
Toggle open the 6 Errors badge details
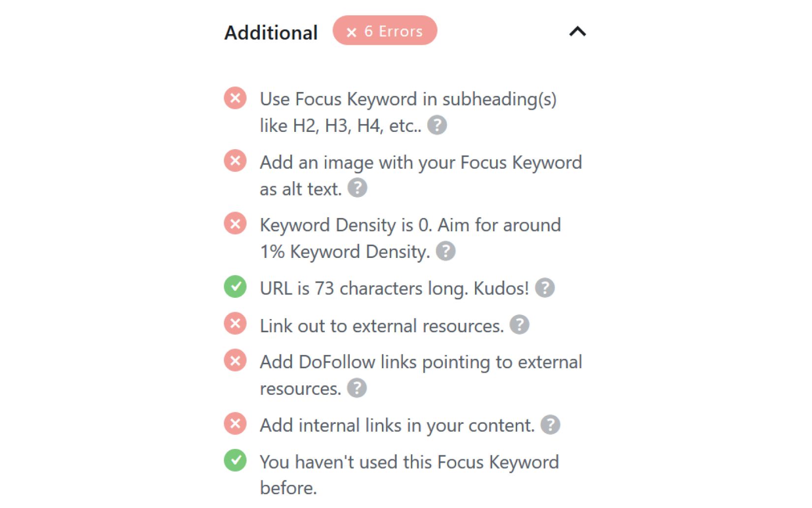[x=385, y=31]
